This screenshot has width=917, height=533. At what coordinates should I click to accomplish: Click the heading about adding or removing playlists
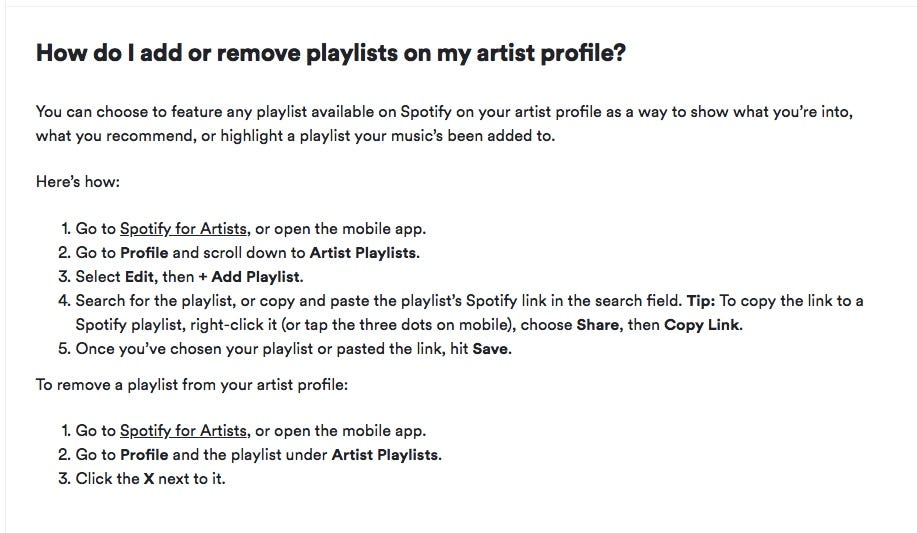tap(331, 53)
